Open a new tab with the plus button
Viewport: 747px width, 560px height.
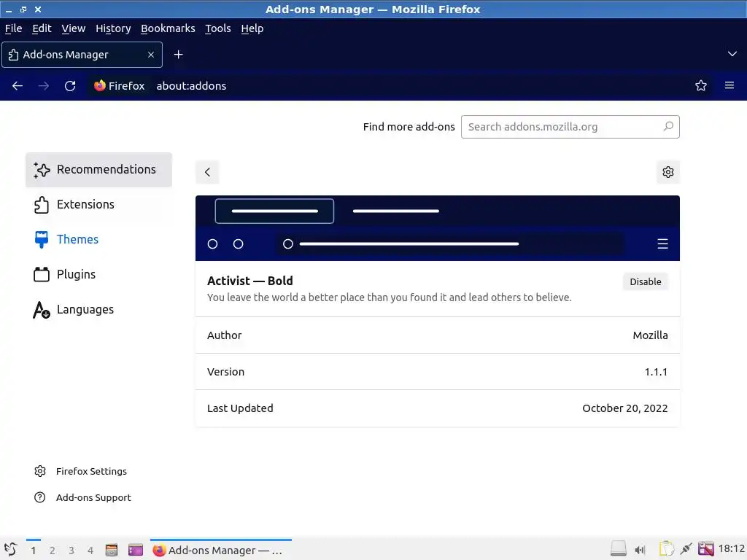[x=178, y=55]
